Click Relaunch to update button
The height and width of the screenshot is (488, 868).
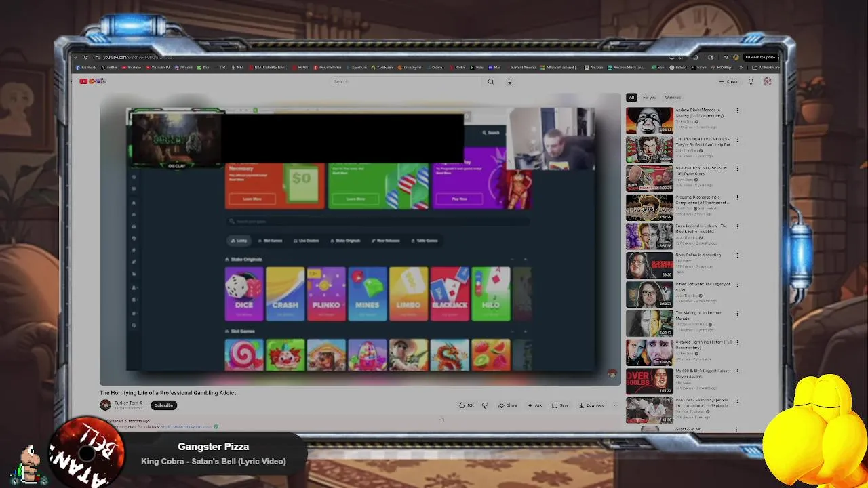[x=760, y=57]
